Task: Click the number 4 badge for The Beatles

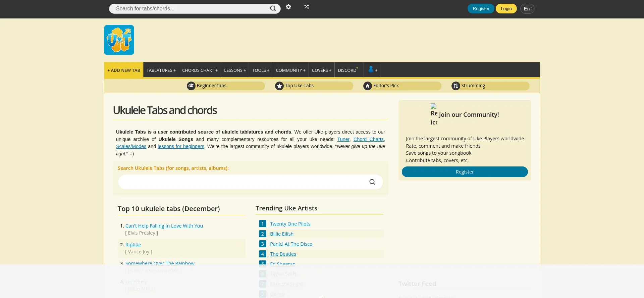Action: point(263,254)
